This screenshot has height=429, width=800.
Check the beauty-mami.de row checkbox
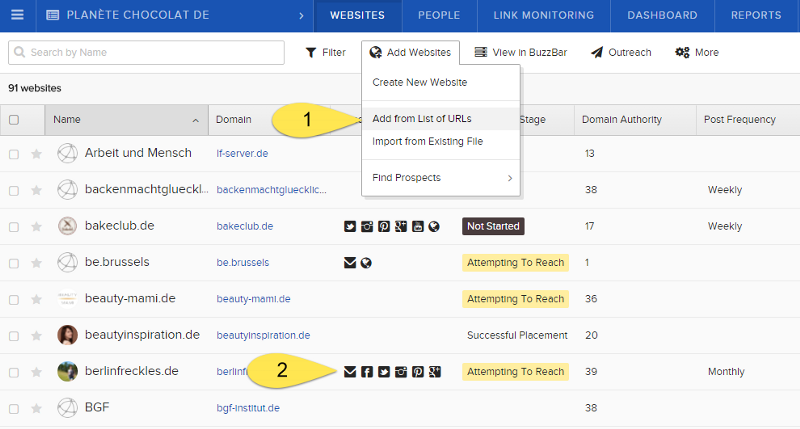pyautogui.click(x=14, y=299)
